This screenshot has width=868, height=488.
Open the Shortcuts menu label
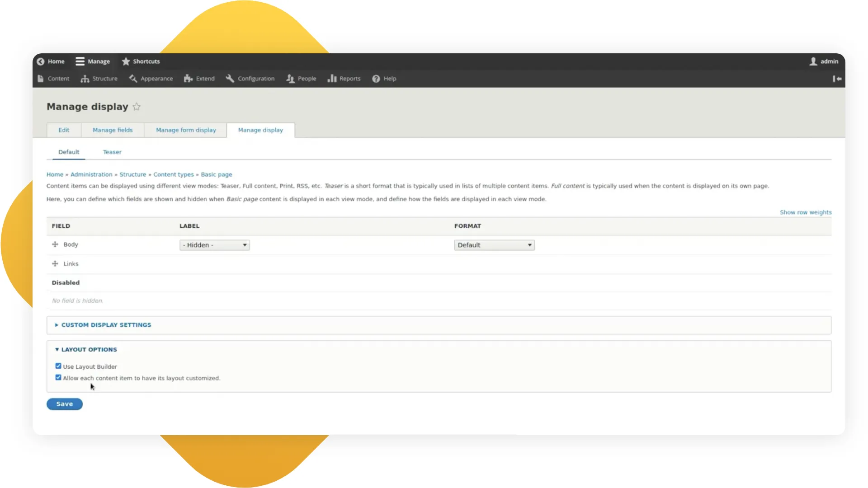[x=146, y=61]
